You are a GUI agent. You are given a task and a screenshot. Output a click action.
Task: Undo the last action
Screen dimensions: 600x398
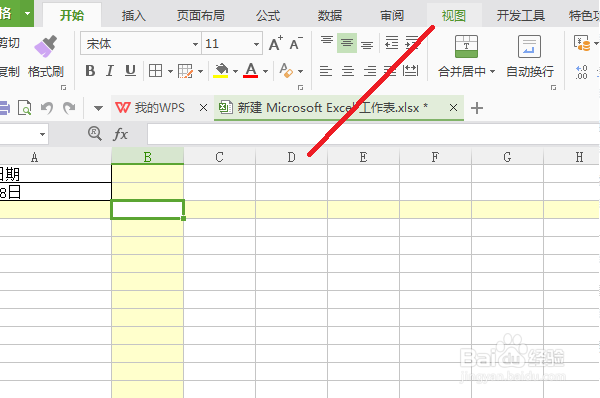(x=47, y=108)
